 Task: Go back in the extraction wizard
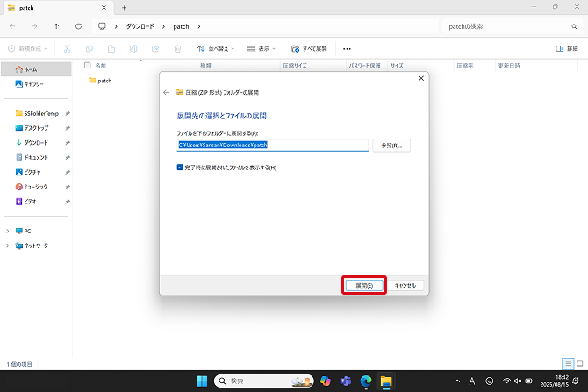coord(166,92)
